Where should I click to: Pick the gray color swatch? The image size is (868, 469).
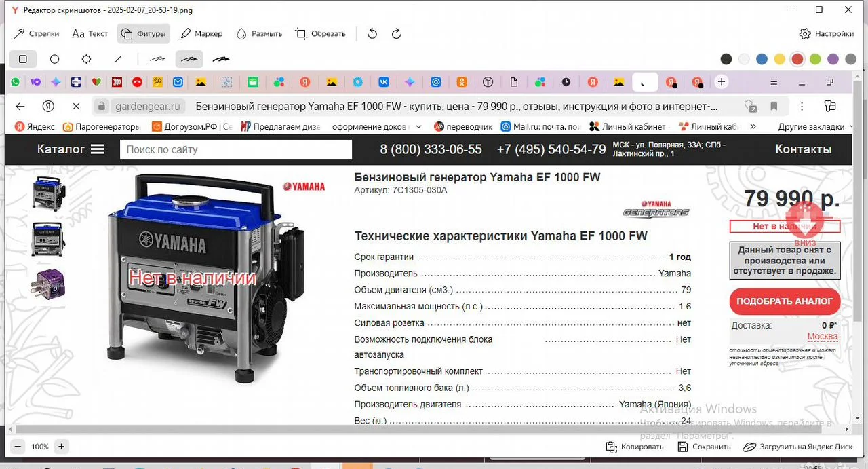coord(850,59)
